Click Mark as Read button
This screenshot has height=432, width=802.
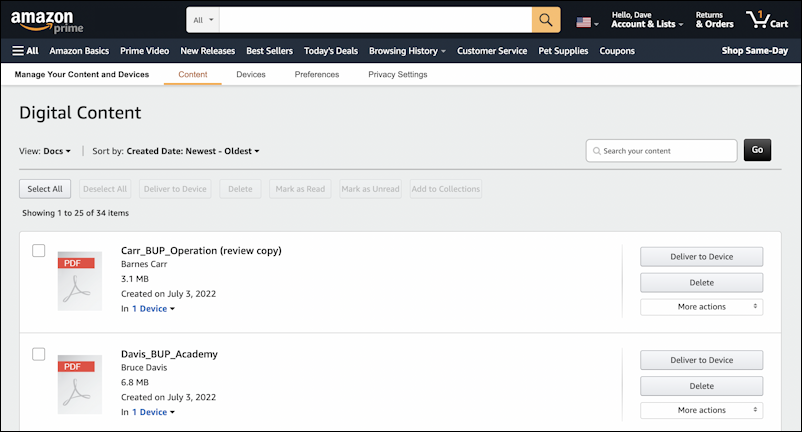(300, 189)
